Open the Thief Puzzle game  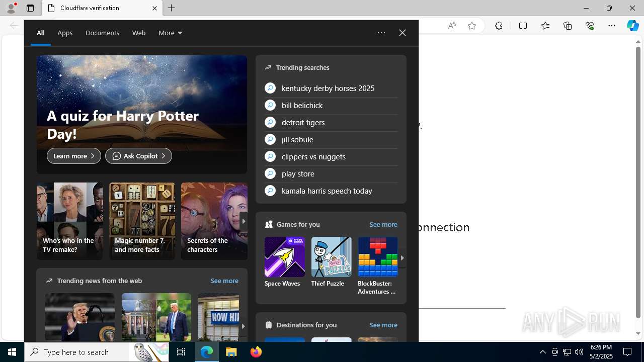(x=331, y=262)
